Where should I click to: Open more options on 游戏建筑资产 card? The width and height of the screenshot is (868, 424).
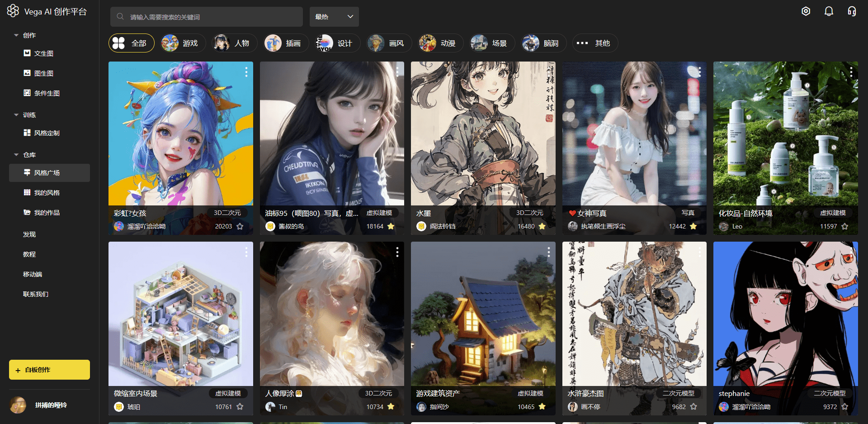pyautogui.click(x=549, y=252)
